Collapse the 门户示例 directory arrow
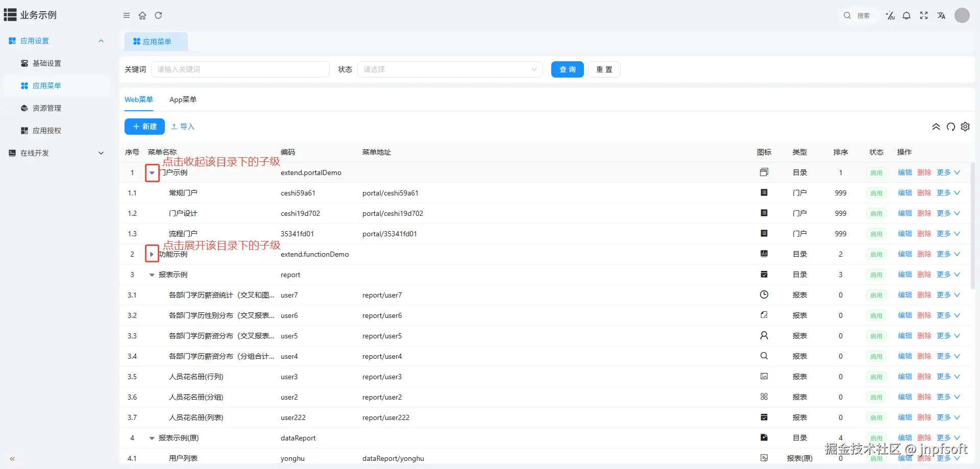 152,173
